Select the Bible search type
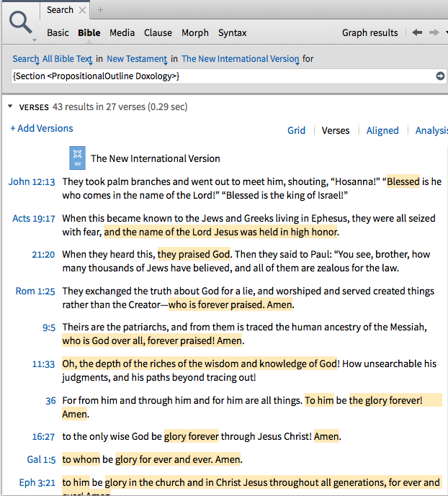Image resolution: width=448 pixels, height=496 pixels. [89, 32]
